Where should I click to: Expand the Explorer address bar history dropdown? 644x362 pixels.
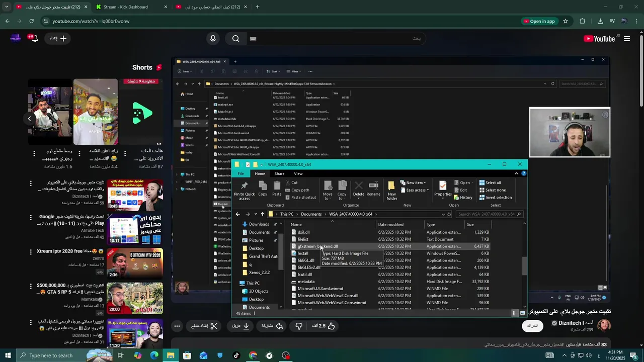443,214
